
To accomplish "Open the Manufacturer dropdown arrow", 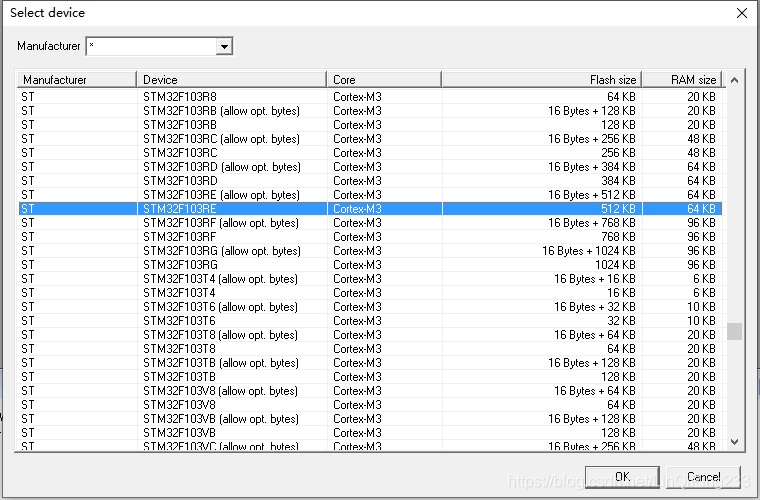I will [224, 47].
